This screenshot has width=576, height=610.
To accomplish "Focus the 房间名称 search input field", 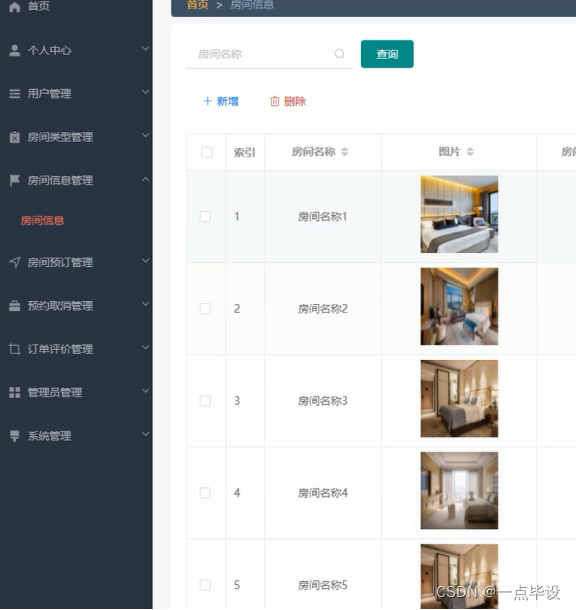I will (270, 54).
